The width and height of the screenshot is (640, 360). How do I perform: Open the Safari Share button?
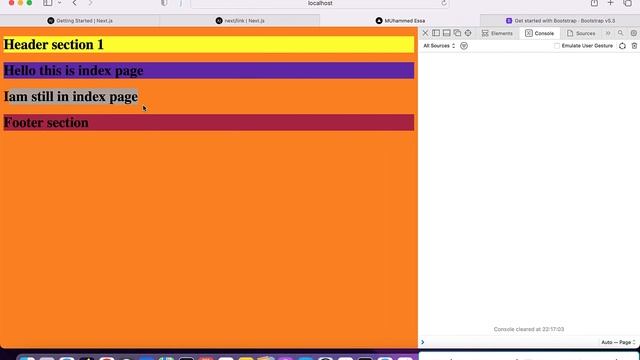(x=594, y=3)
